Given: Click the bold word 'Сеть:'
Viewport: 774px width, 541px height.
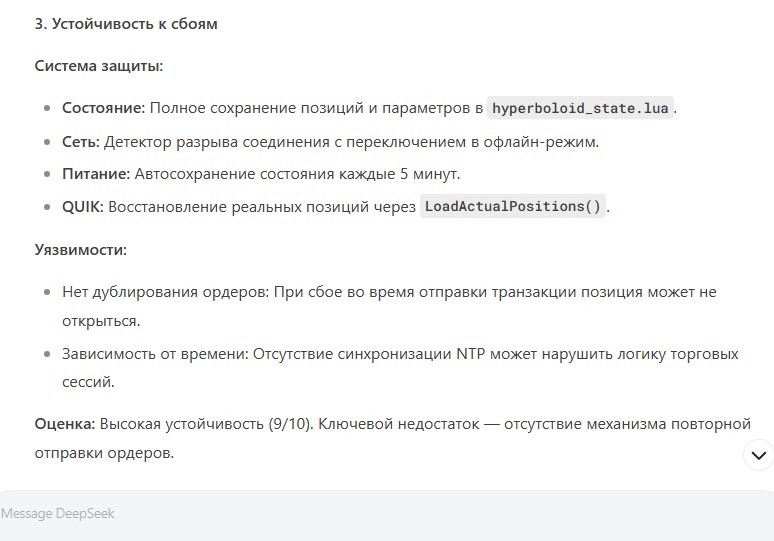Looking at the screenshot, I should 81,142.
